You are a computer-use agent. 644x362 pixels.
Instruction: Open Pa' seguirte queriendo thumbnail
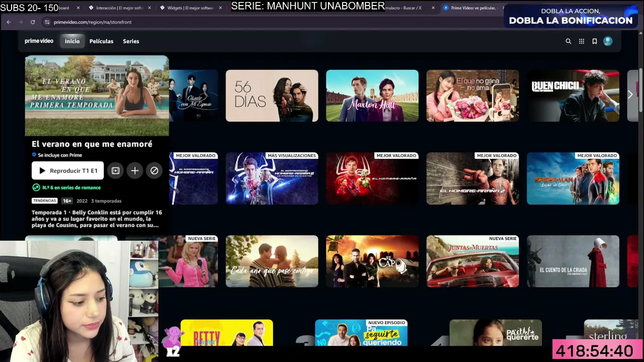(x=361, y=333)
